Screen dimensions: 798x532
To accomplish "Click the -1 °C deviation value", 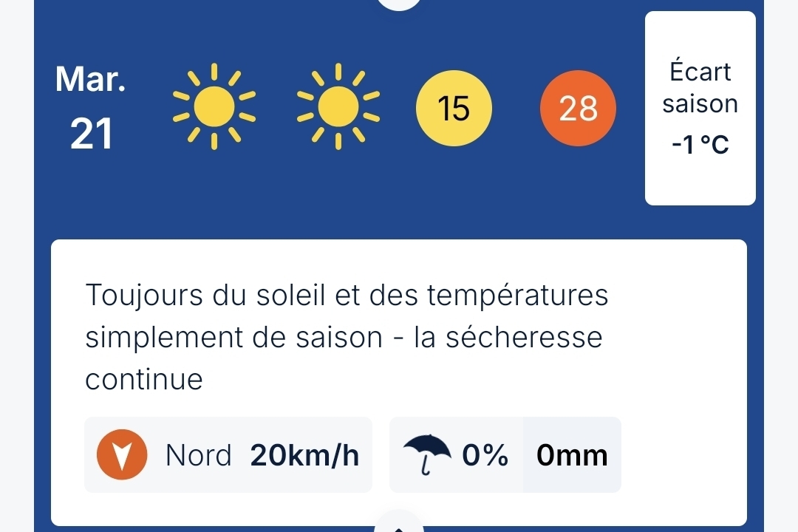I will (700, 145).
